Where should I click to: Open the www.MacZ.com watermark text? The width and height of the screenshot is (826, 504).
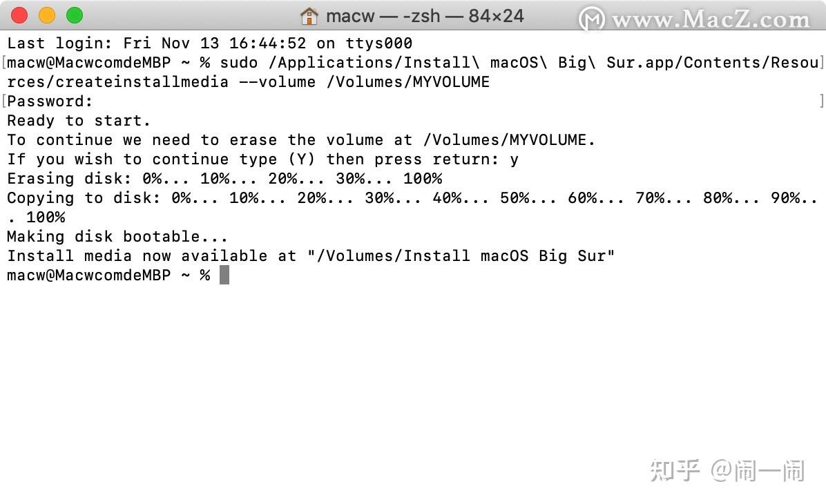pyautogui.click(x=711, y=20)
